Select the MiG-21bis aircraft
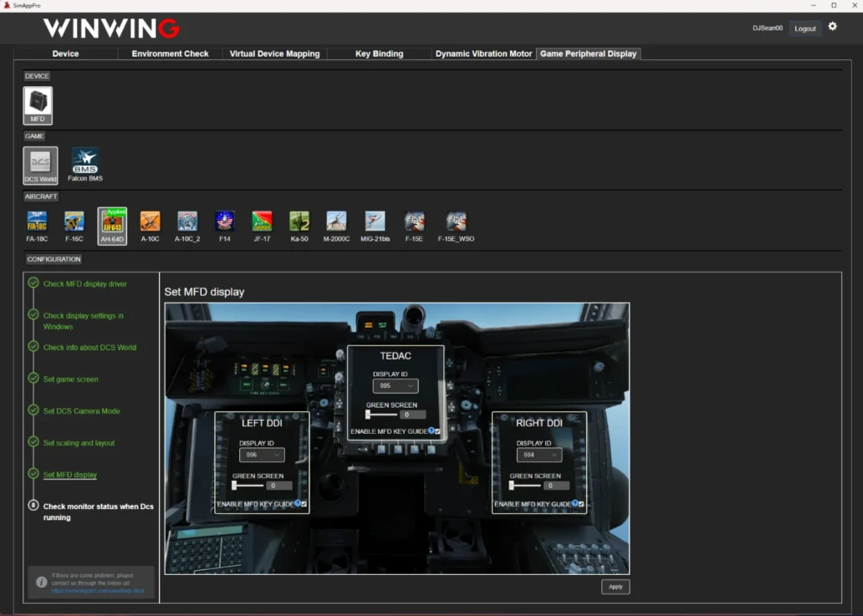The width and height of the screenshot is (863, 616). click(x=375, y=226)
